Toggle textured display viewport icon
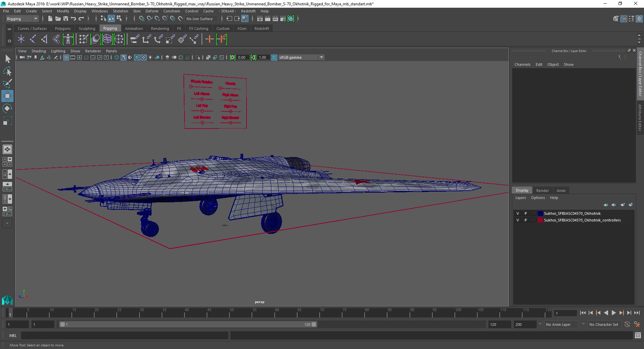644x349 pixels. (144, 57)
